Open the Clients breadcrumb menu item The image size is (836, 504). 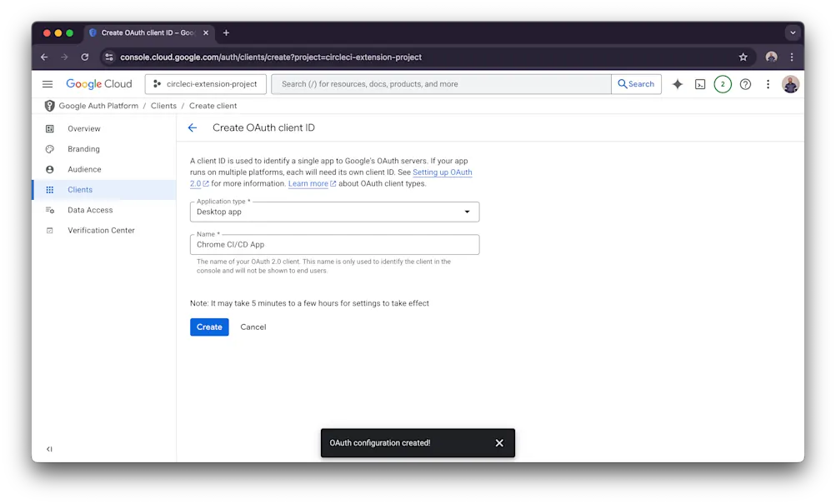163,106
